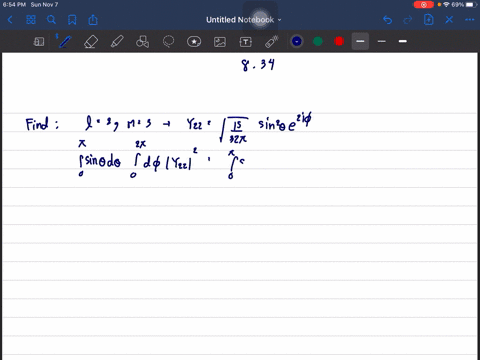Open the search tool
The height and width of the screenshot is (360, 480).
(x=51, y=20)
